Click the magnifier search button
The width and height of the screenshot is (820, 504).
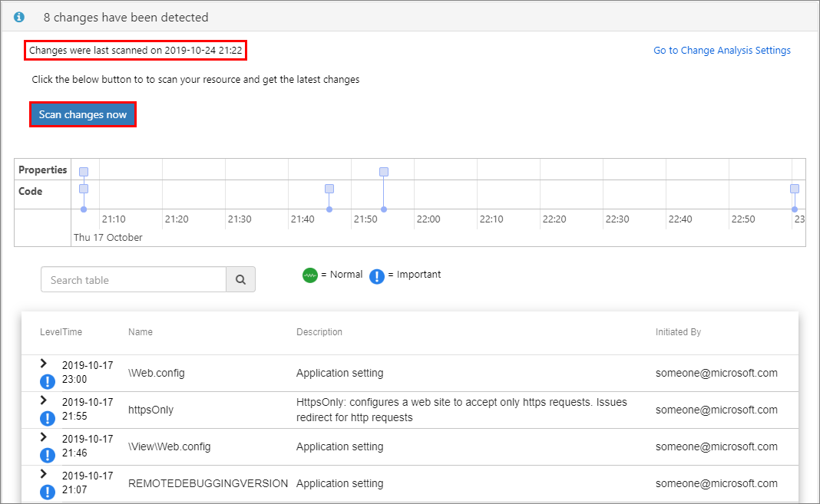point(240,280)
